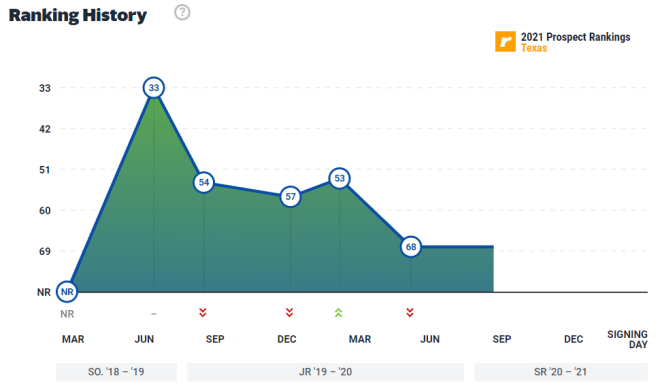Click the orange Rivals logo icon
Viewport: 660px width, 391px height.
click(505, 42)
